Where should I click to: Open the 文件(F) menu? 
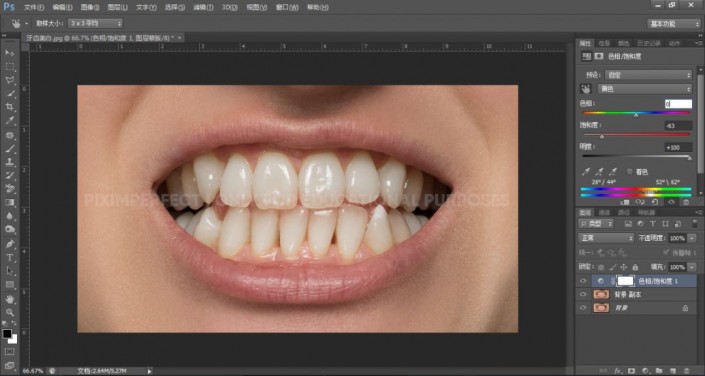(x=34, y=7)
